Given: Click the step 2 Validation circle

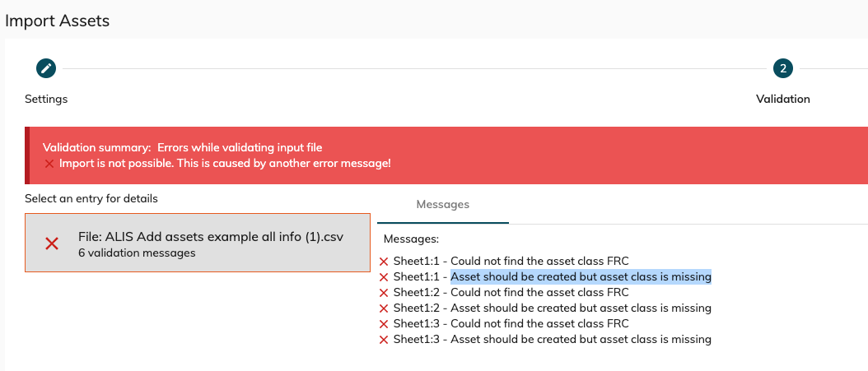Looking at the screenshot, I should (x=782, y=68).
